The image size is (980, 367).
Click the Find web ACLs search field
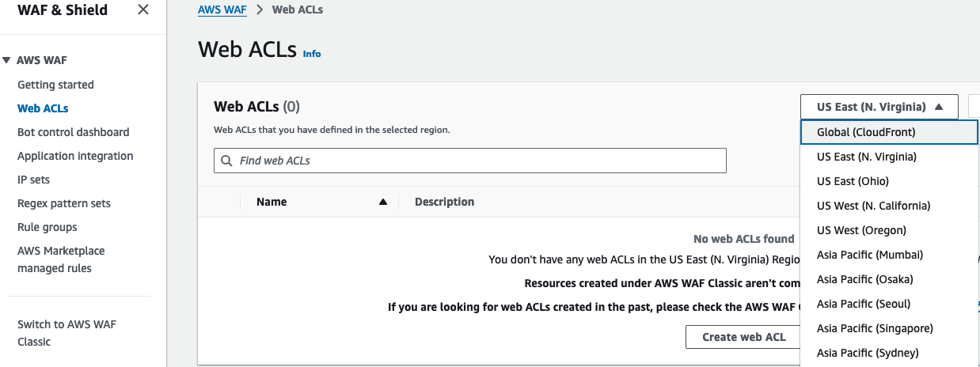pos(469,161)
